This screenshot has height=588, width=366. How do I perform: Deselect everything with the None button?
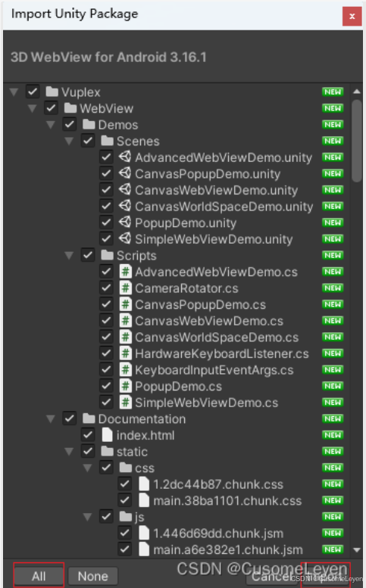click(x=93, y=576)
